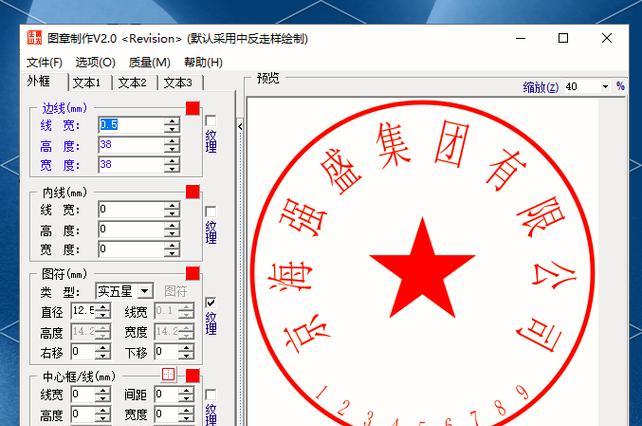Click the 边线 线宽 field showing 0.5
This screenshot has height=426, width=642.
tap(131, 125)
